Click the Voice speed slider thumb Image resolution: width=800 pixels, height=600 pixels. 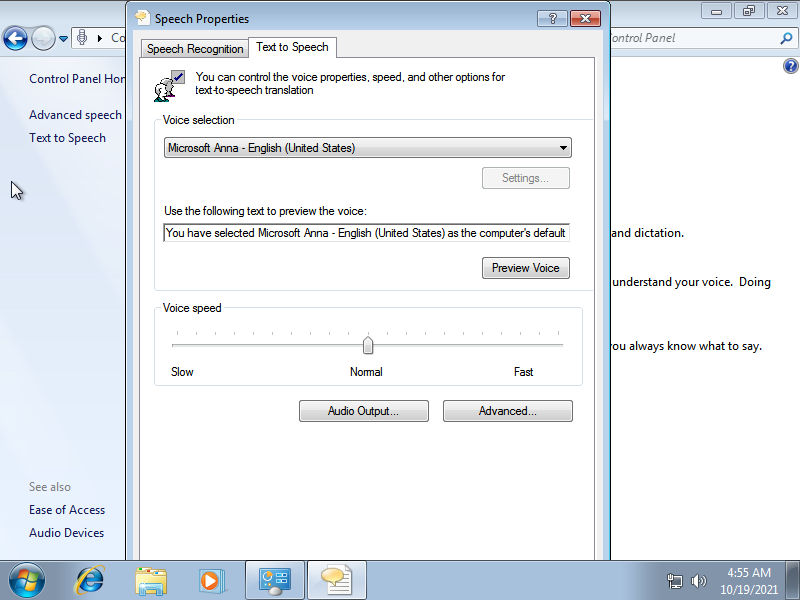coord(368,345)
